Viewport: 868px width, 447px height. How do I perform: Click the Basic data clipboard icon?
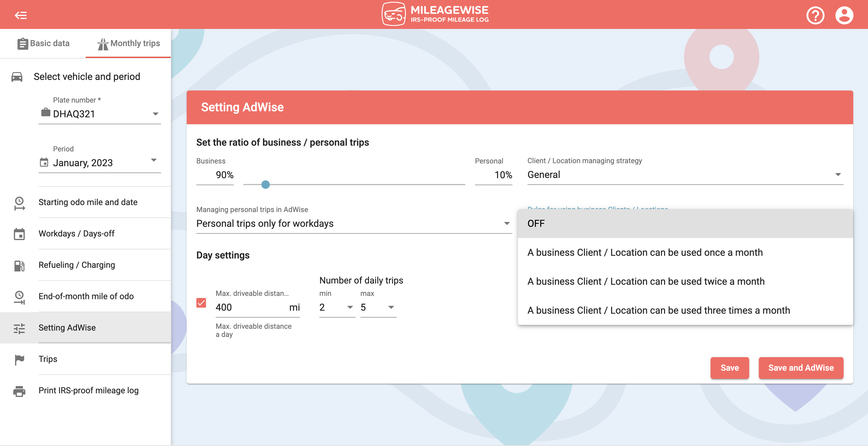click(23, 43)
